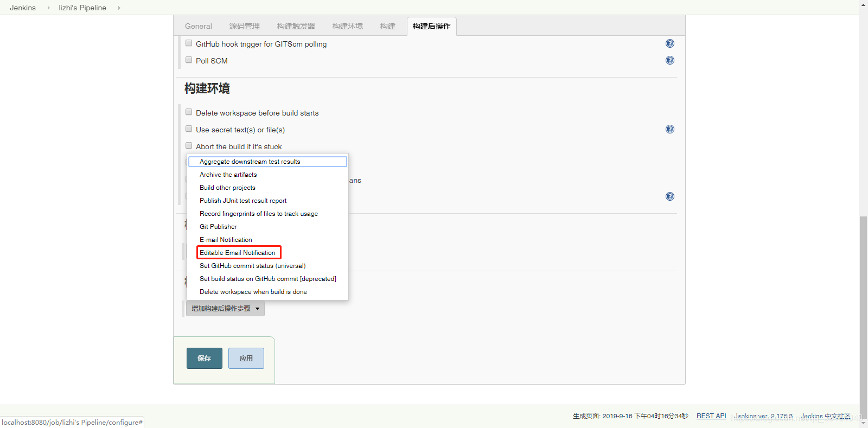This screenshot has width=868, height=428.
Task: Click the 构建环境 section heading
Action: (x=207, y=88)
